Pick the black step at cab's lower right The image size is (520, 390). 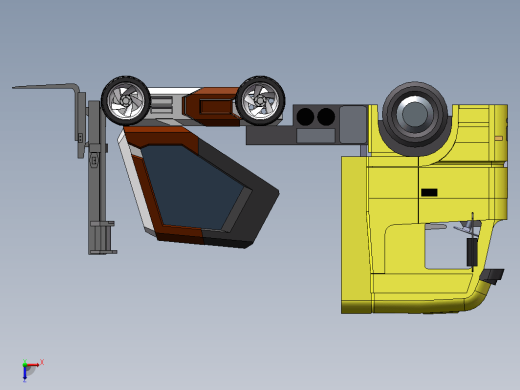point(492,276)
